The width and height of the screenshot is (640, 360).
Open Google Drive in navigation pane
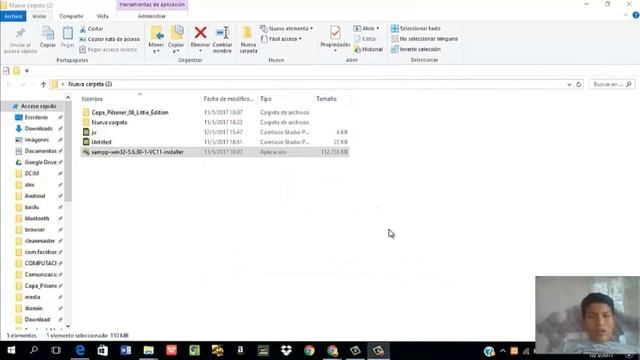click(40, 162)
